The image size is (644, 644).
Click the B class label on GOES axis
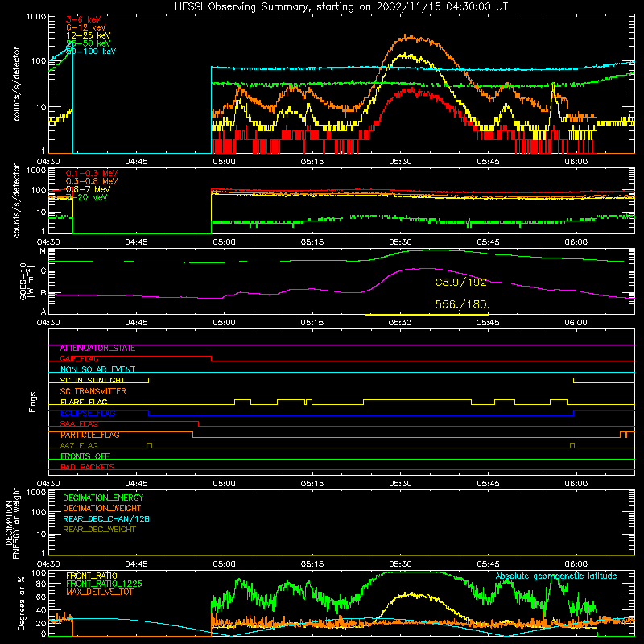click(x=43, y=293)
